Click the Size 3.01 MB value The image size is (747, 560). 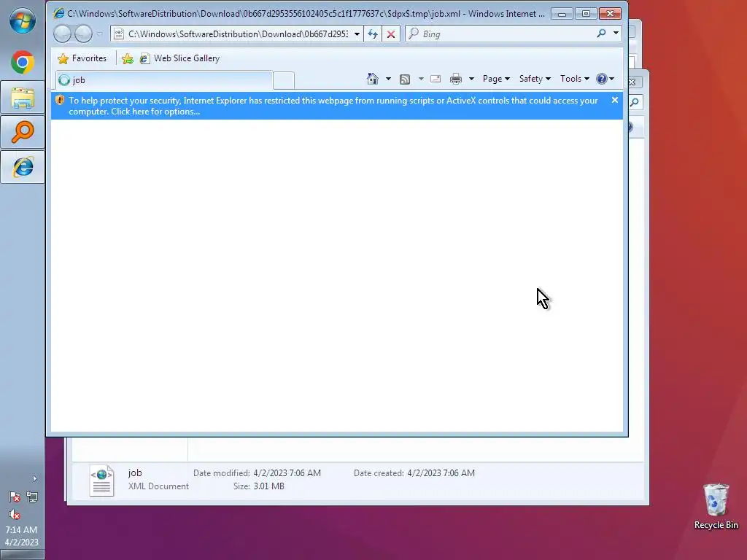click(268, 486)
